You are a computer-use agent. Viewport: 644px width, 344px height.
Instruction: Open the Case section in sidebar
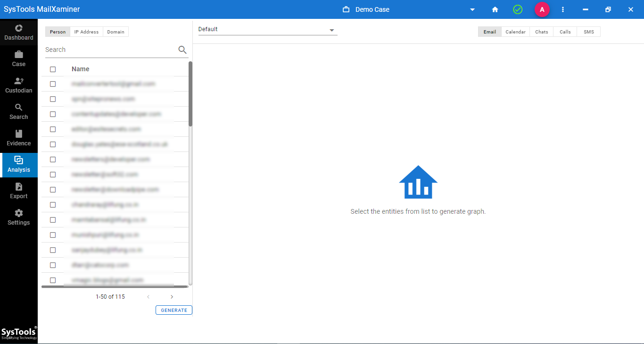tap(19, 59)
